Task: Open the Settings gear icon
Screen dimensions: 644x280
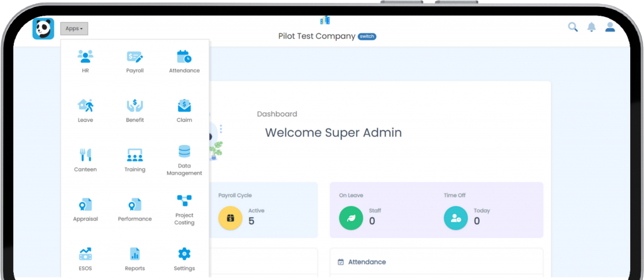Action: click(x=184, y=254)
